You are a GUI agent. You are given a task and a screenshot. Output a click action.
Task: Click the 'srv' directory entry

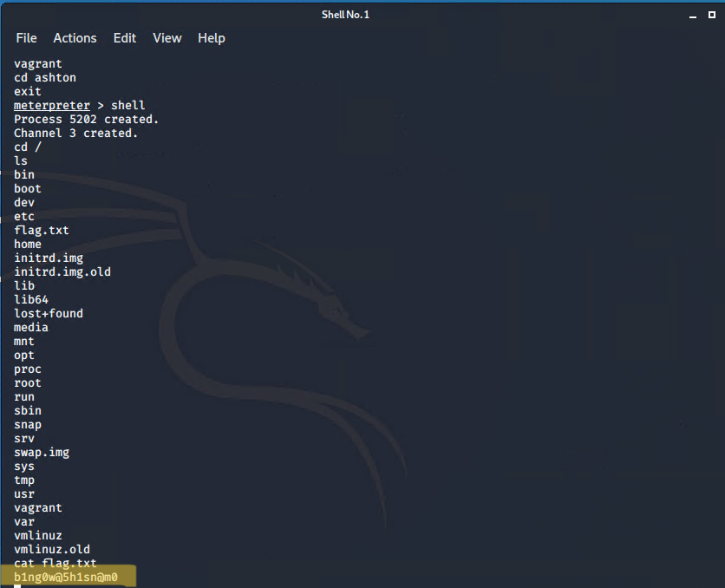(x=24, y=439)
